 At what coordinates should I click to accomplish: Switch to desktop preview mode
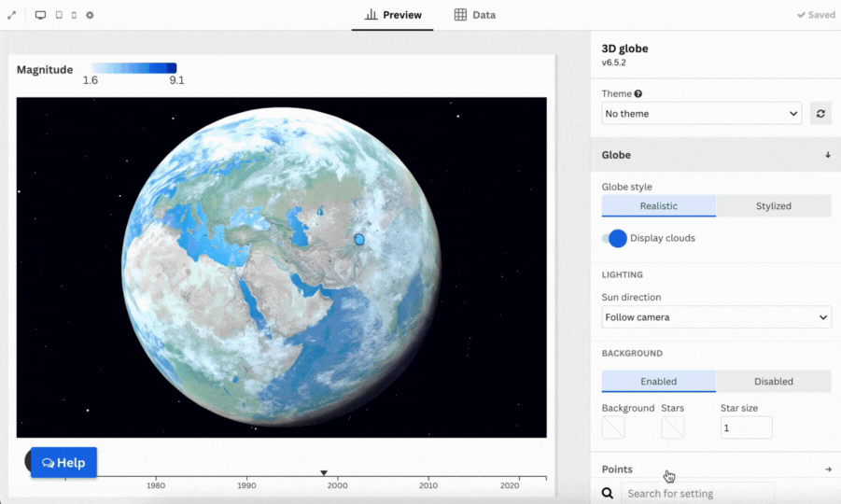pos(40,15)
